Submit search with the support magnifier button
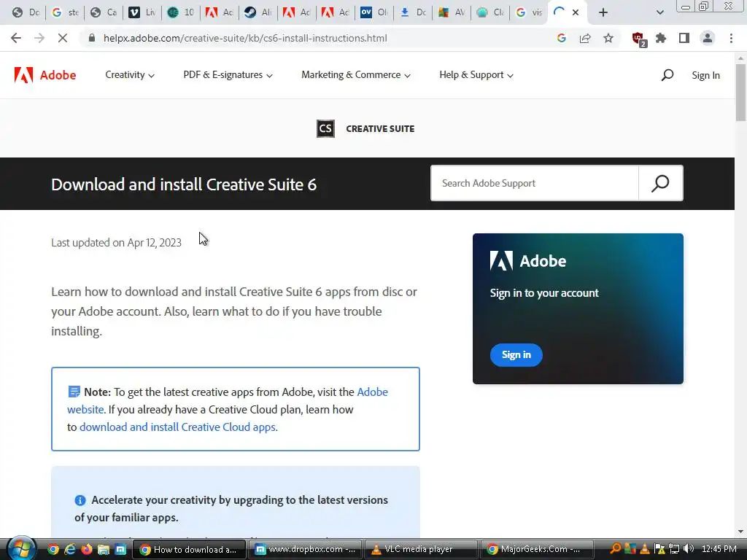The width and height of the screenshot is (747, 560). [660, 183]
